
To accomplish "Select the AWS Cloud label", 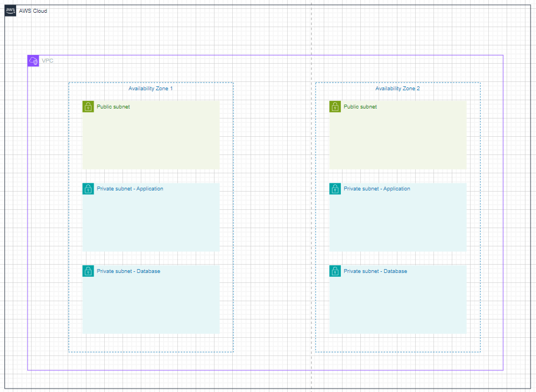I will 33,11.
